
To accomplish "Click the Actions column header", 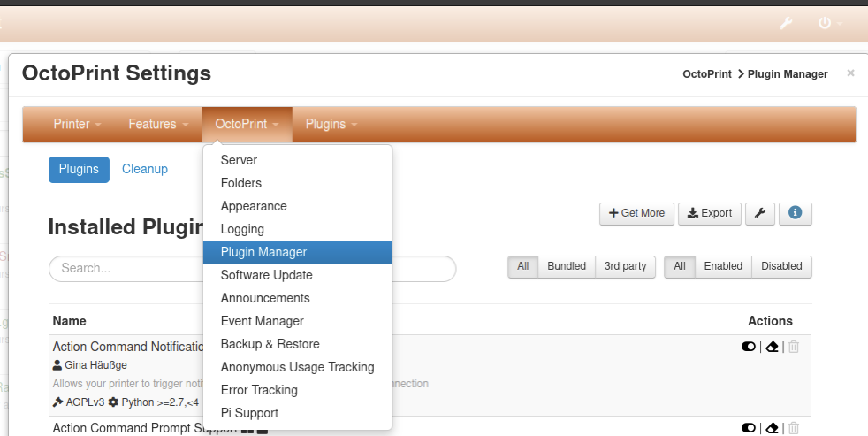I will 770,321.
